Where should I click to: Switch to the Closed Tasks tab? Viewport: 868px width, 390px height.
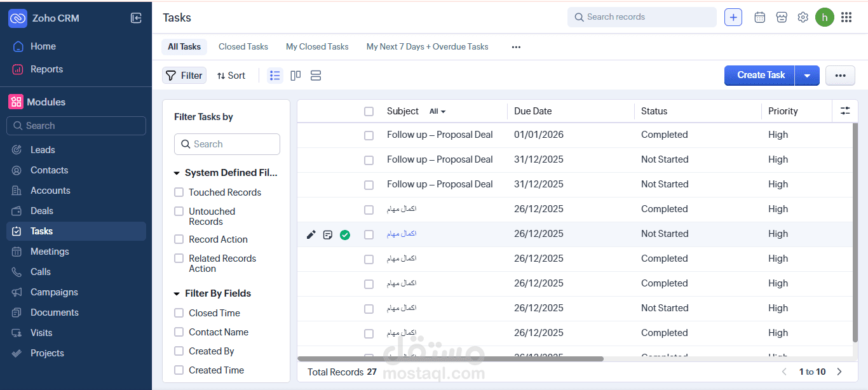(x=243, y=46)
